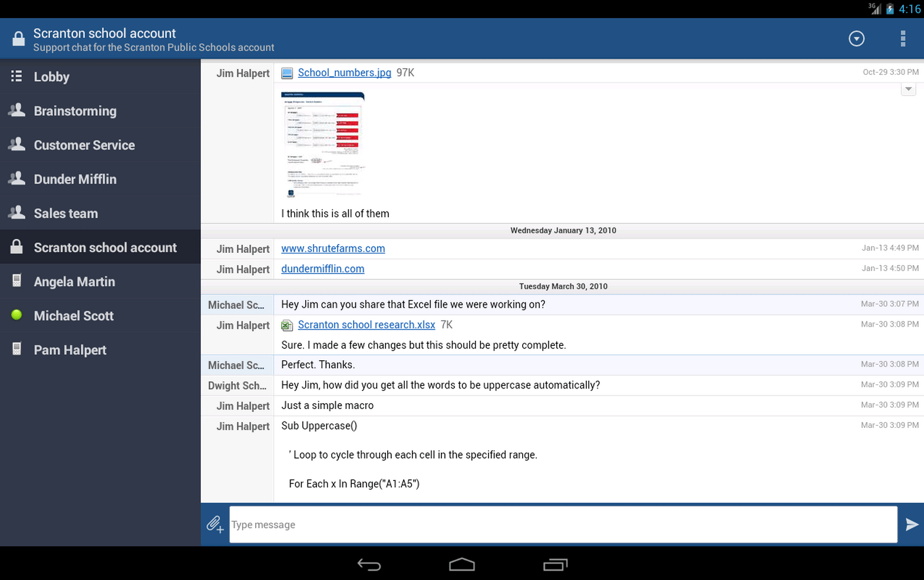The image size is (924, 580).
Task: Open the www.shrutefarms.com link
Action: pos(333,248)
